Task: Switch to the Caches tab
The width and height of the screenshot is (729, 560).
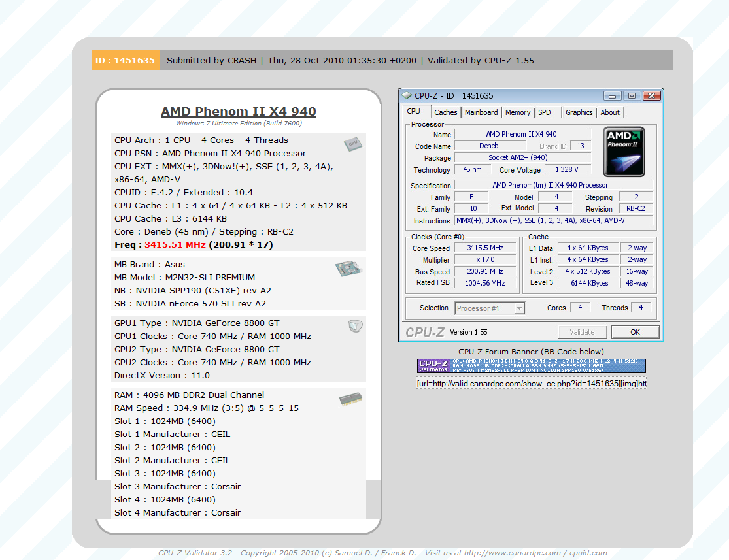Action: (445, 112)
